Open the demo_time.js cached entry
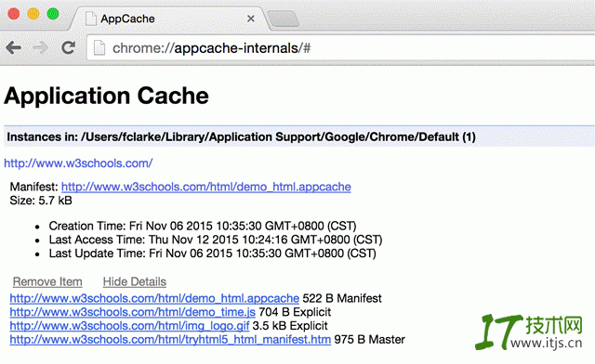 tap(132, 312)
